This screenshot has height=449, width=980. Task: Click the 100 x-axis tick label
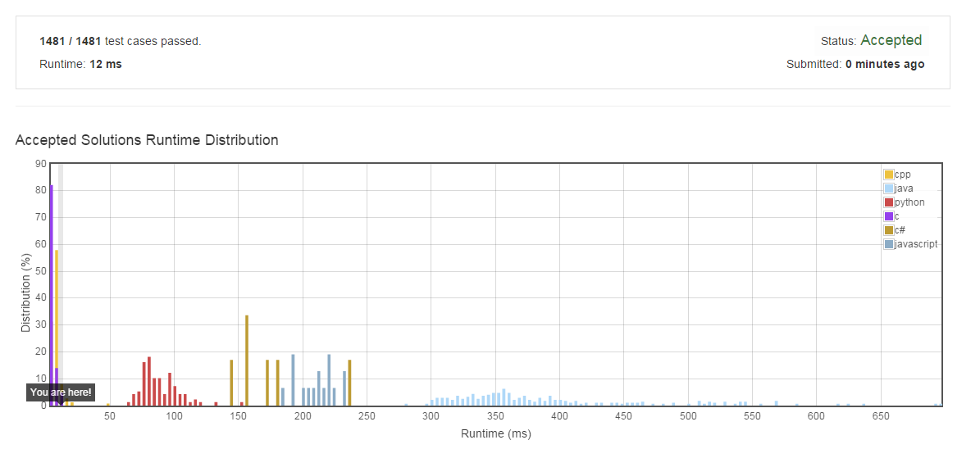[x=174, y=415]
